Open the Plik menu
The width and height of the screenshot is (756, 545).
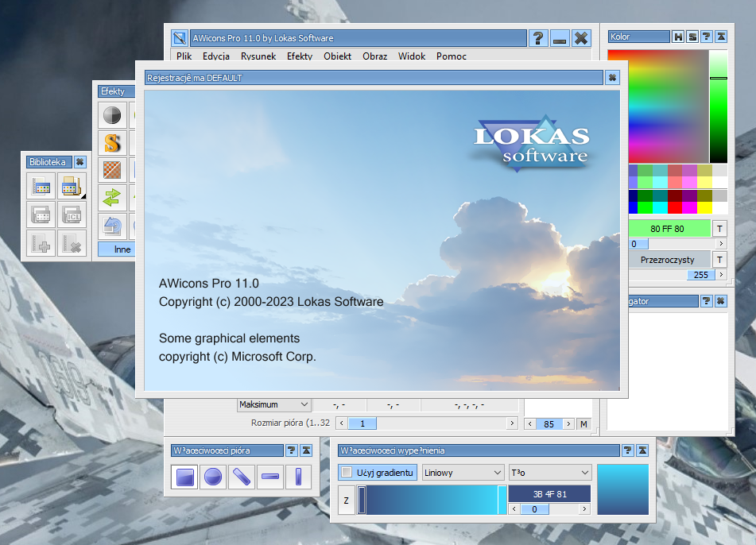(x=184, y=56)
